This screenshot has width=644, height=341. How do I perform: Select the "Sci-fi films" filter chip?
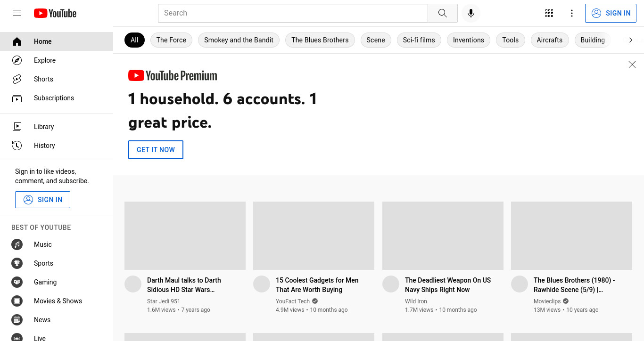[419, 40]
